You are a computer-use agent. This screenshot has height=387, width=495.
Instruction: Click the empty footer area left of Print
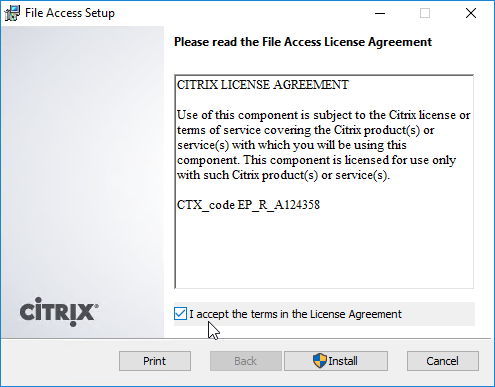coord(60,362)
